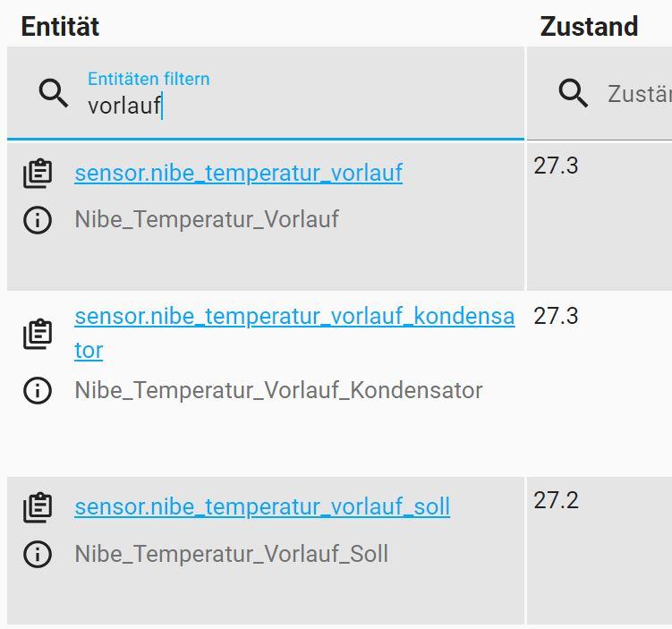
Task: Click the Zustand column header
Action: 589,27
